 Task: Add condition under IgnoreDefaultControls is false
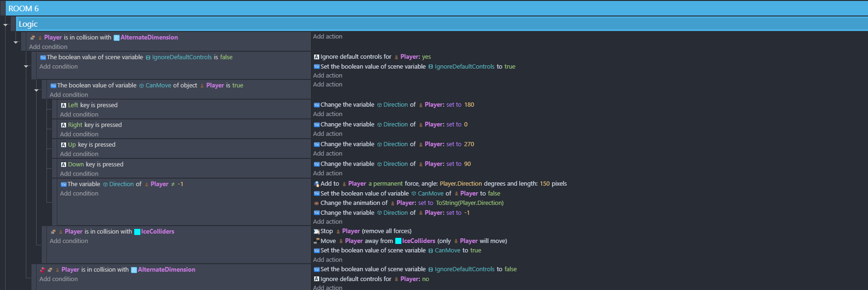(x=59, y=67)
